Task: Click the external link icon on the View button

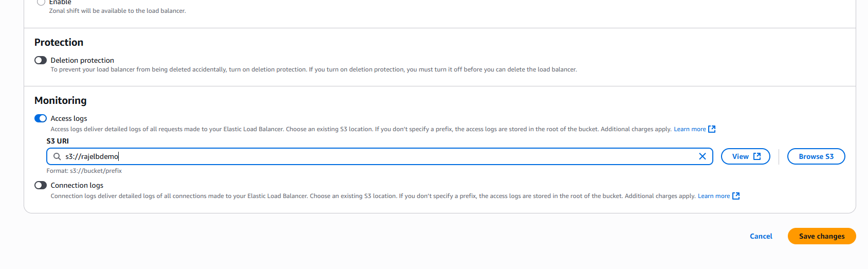Action: point(757,156)
